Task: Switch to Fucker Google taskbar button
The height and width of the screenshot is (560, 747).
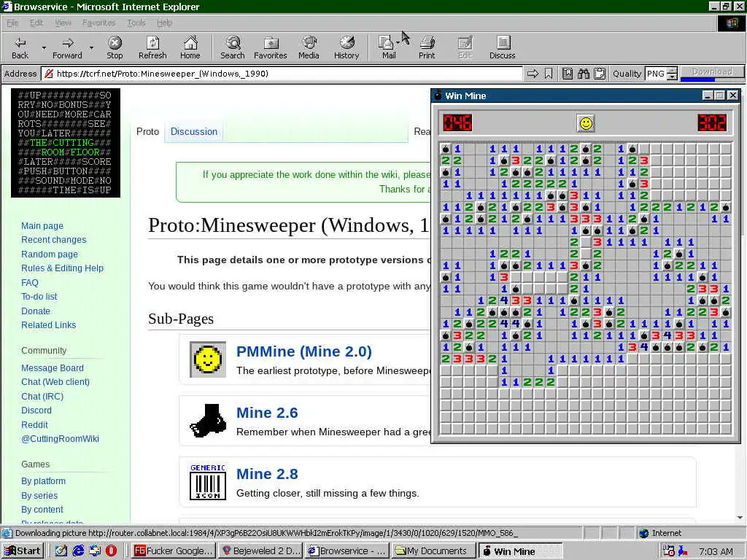Action: (174, 551)
